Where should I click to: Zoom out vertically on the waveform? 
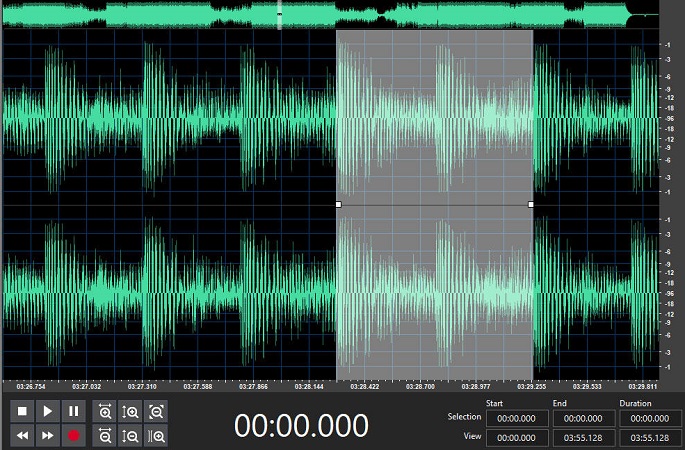[130, 436]
